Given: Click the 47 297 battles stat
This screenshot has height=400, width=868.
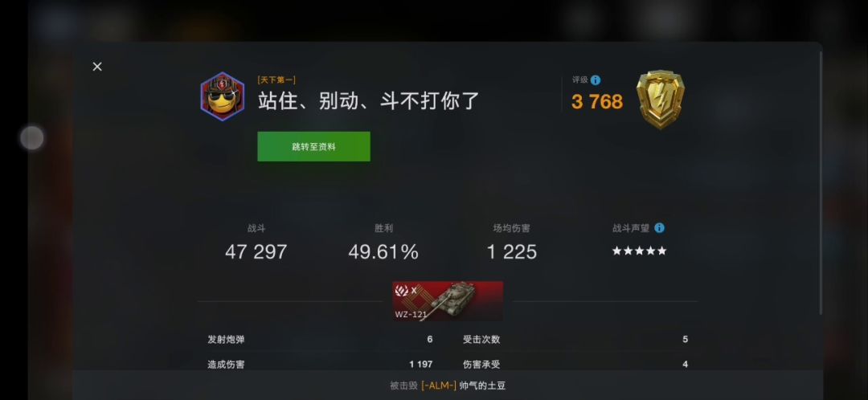Looking at the screenshot, I should 256,252.
